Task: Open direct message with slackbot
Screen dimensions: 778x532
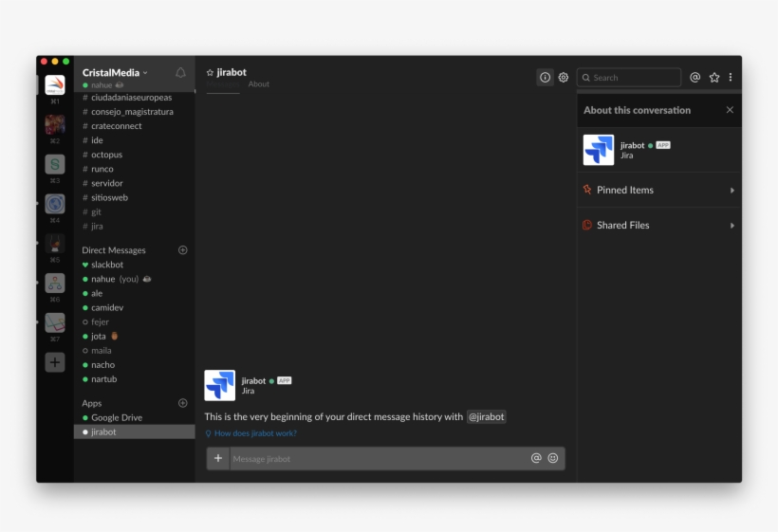Action: [x=107, y=265]
